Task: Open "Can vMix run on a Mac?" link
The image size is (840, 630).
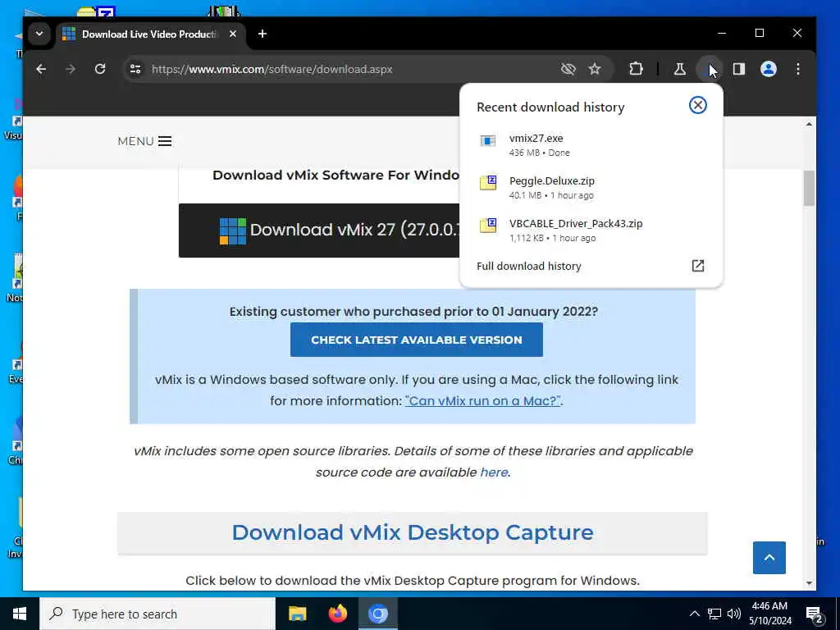Action: pos(482,400)
